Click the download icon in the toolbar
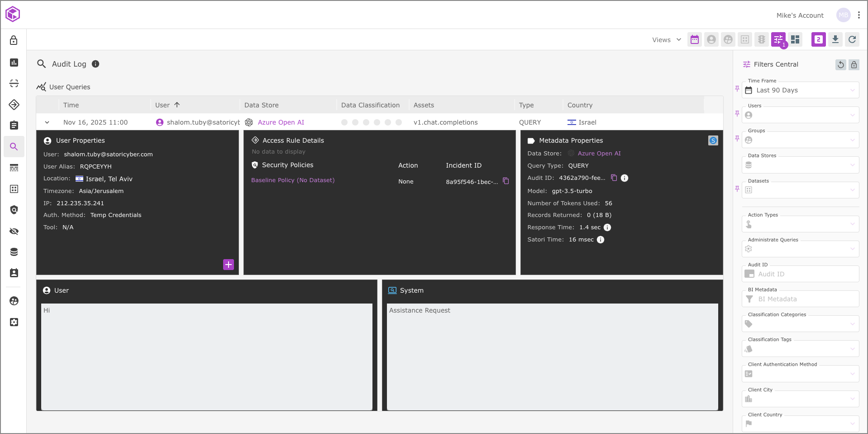The height and width of the screenshot is (434, 868). pos(835,39)
